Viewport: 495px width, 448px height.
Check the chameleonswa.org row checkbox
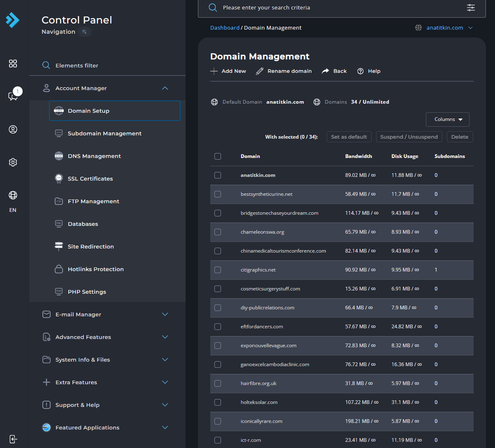218,232
